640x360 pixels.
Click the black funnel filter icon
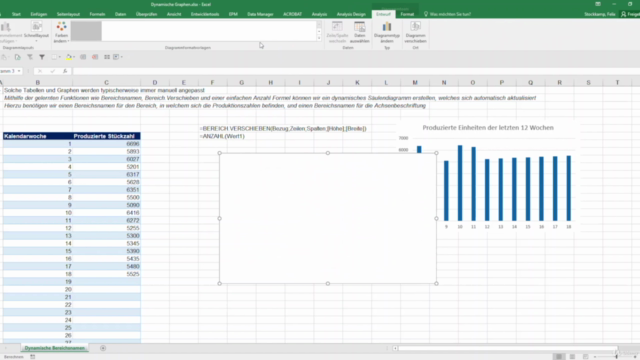click(42, 57)
